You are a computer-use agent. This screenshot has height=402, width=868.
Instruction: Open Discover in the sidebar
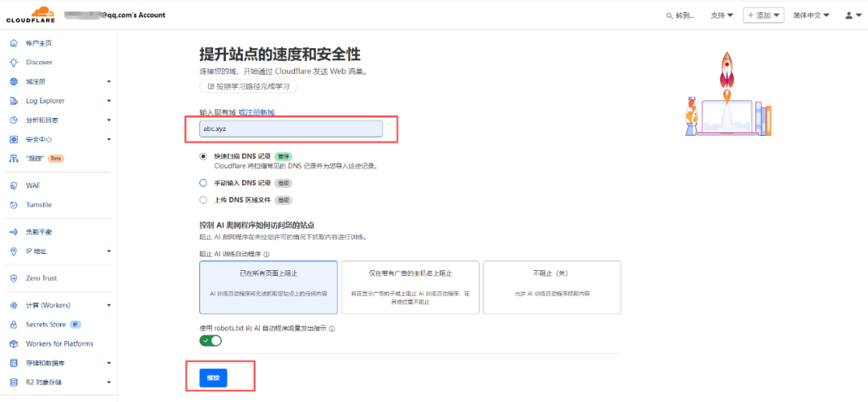39,63
